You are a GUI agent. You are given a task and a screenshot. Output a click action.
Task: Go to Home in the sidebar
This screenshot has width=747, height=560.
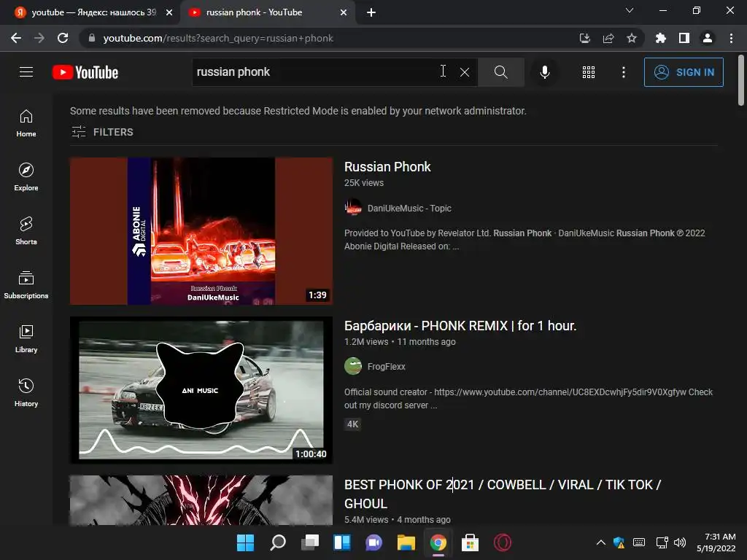(26, 122)
